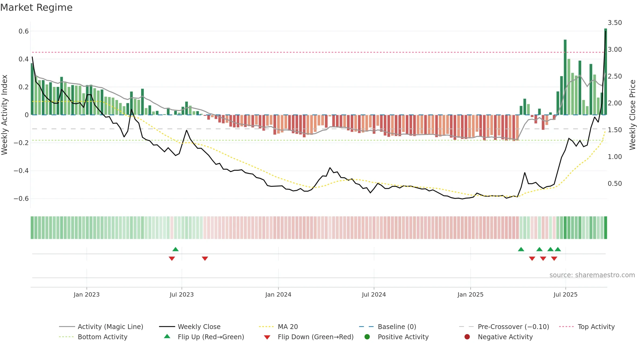This screenshot has height=362, width=644.
Task: Toggle the Top Activity legend entry
Action: coord(587,327)
